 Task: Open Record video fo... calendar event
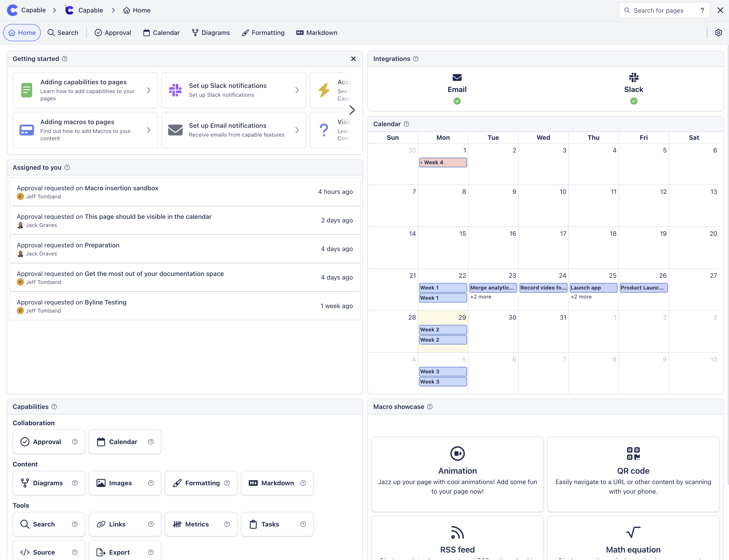(543, 288)
